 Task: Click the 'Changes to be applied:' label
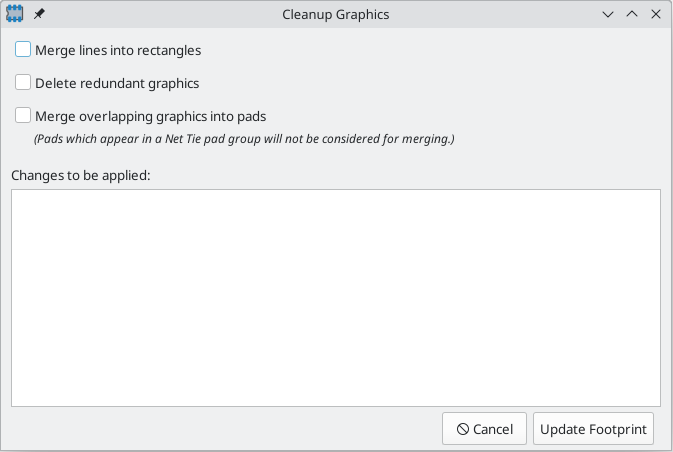(x=81, y=175)
